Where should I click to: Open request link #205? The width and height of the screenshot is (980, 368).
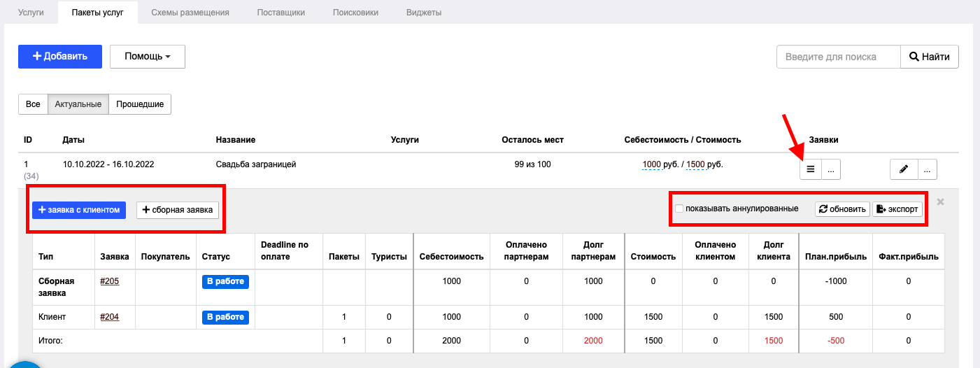point(110,281)
